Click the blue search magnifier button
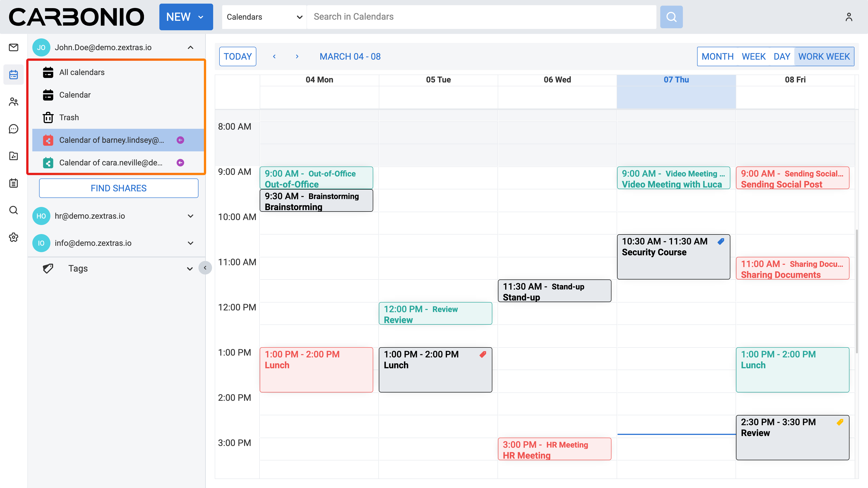 [671, 17]
